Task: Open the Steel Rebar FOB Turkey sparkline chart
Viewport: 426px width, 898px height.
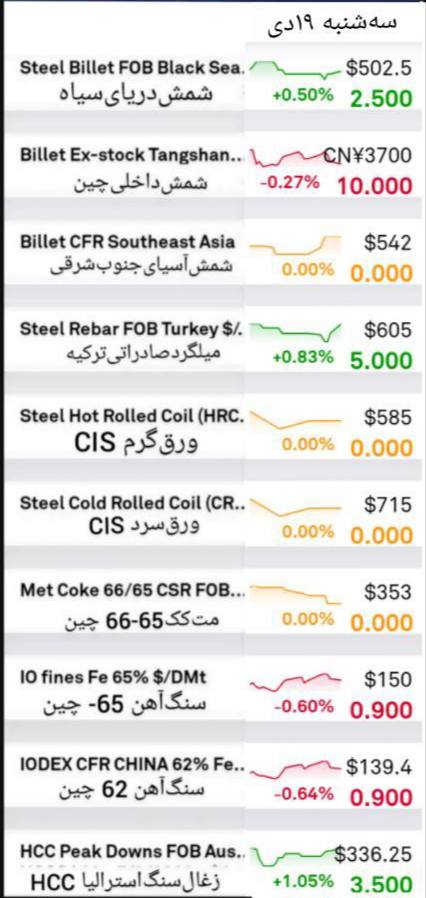Action: point(296,332)
